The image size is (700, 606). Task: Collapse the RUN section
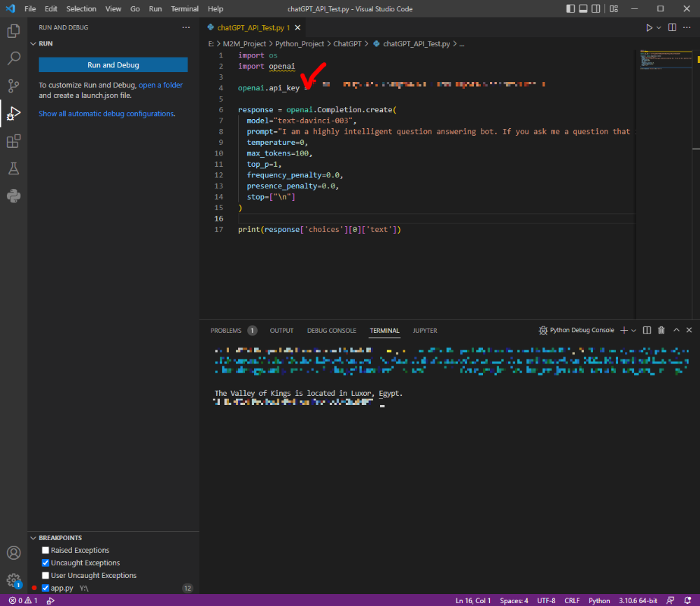click(41, 44)
